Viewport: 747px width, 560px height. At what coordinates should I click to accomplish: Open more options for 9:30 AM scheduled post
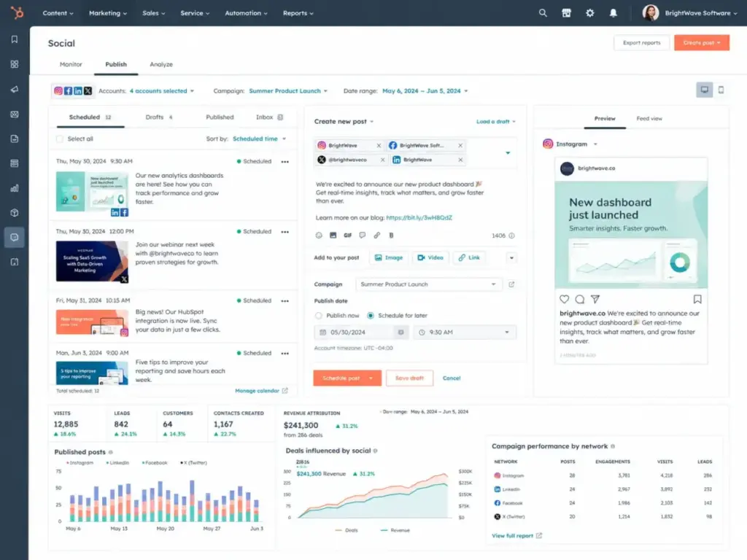[285, 162]
